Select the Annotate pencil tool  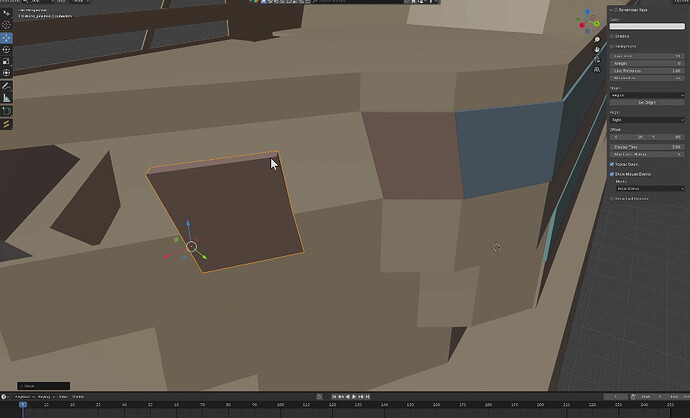(6, 86)
